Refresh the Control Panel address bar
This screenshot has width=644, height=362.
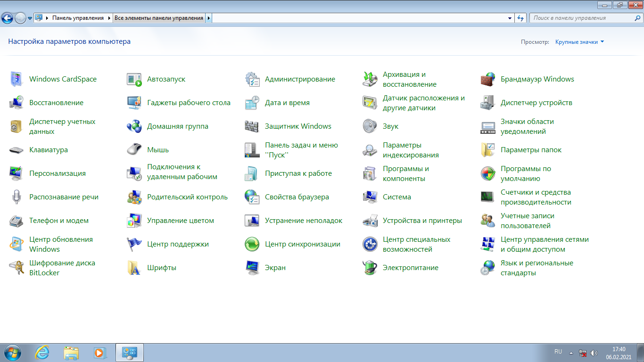[520, 18]
